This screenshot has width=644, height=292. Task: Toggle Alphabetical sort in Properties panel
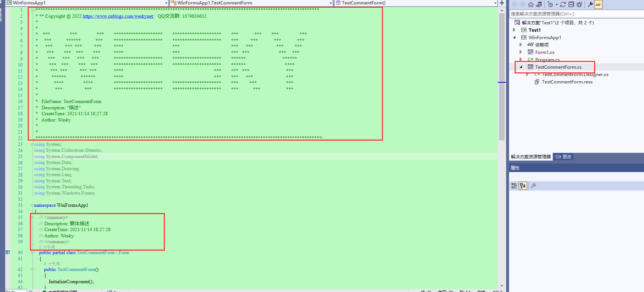click(523, 186)
